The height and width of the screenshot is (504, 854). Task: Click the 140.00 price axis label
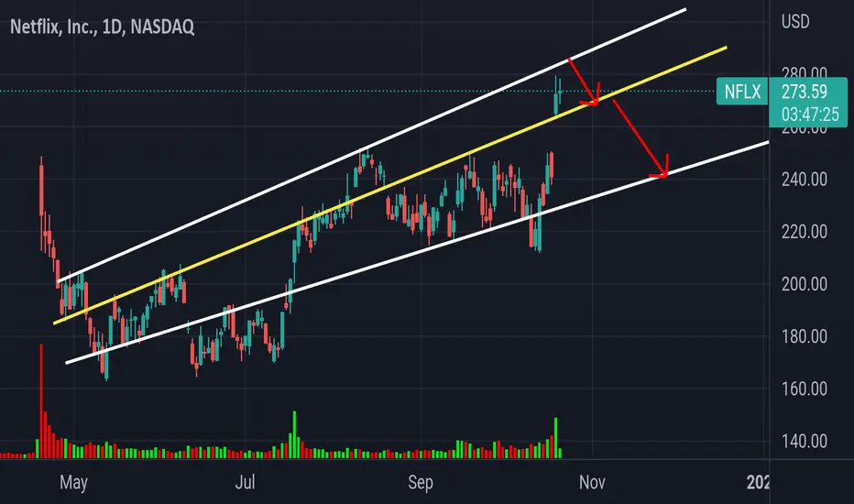pyautogui.click(x=805, y=441)
